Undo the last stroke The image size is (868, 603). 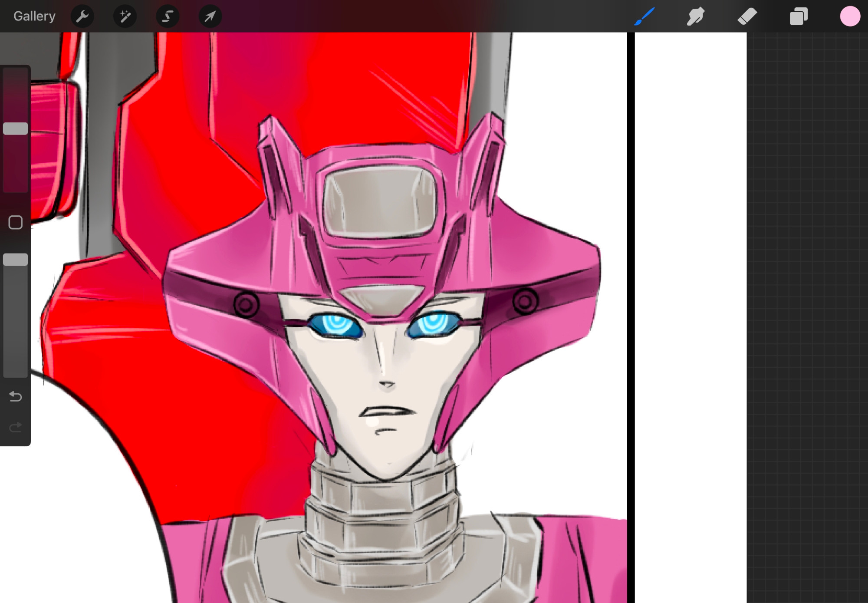click(16, 396)
